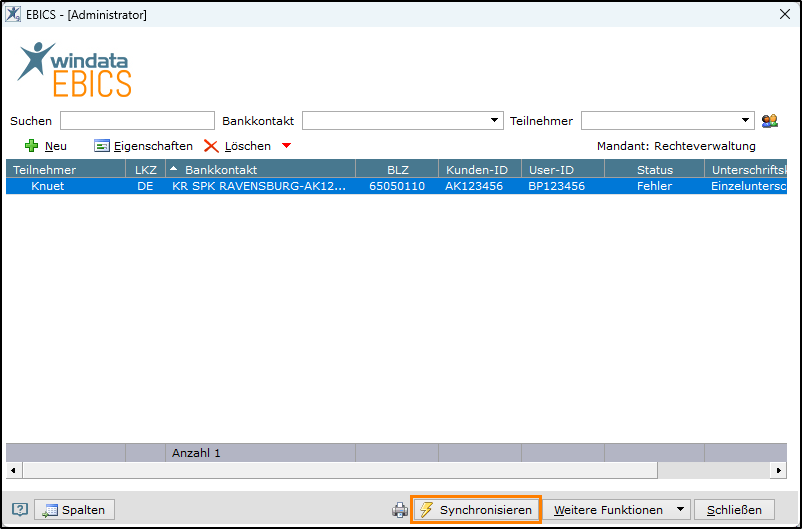The width and height of the screenshot is (802, 529).
Task: Select the Knuet participant cell
Action: pos(65,186)
